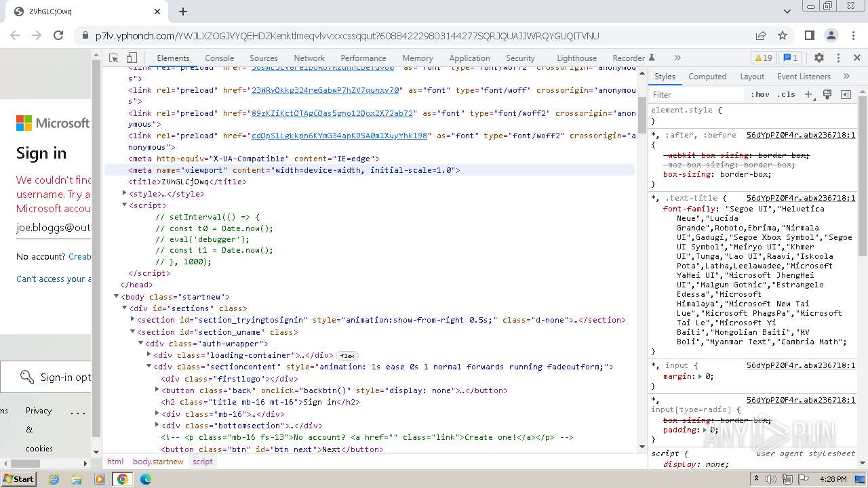Click the browser back arrow
The width and height of the screenshot is (868, 488).
pos(16,36)
